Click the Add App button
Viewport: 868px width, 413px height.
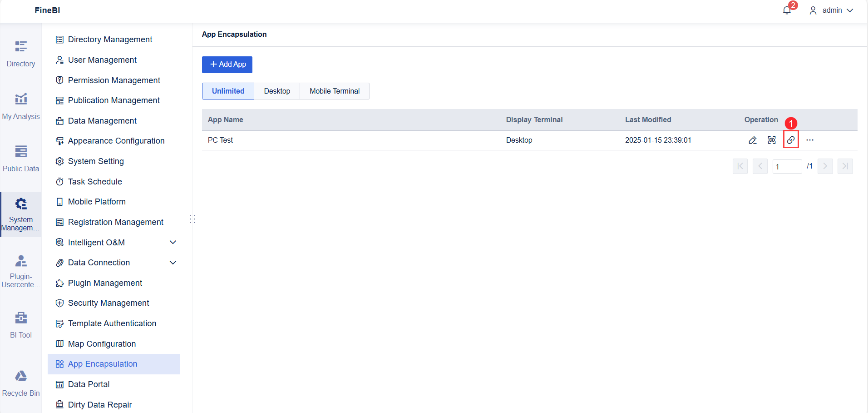pos(227,65)
